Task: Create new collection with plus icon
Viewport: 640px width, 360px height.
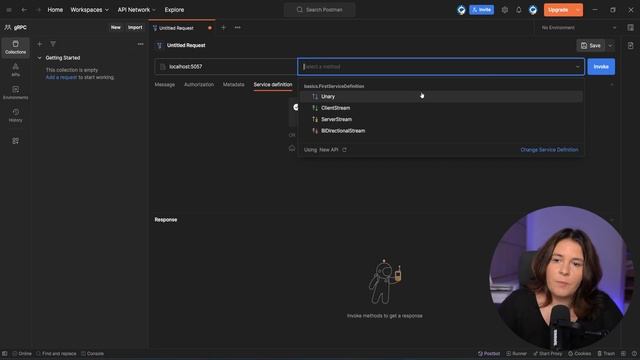Action: click(x=40, y=44)
